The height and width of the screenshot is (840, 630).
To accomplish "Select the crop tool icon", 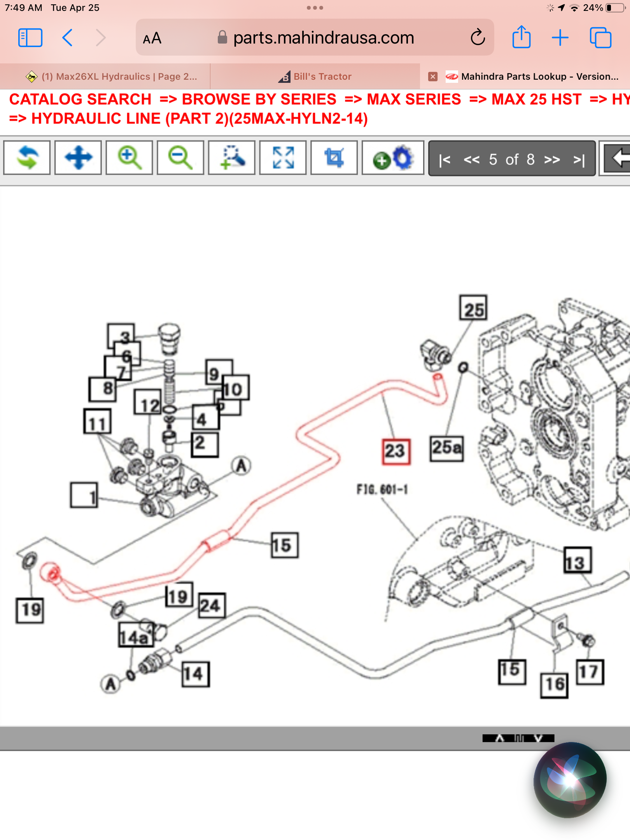I will 334,158.
